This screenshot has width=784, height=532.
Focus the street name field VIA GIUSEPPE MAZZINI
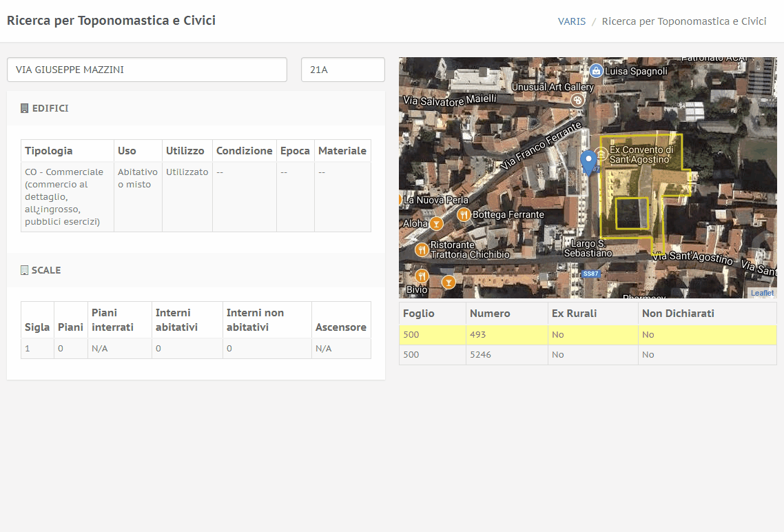147,70
